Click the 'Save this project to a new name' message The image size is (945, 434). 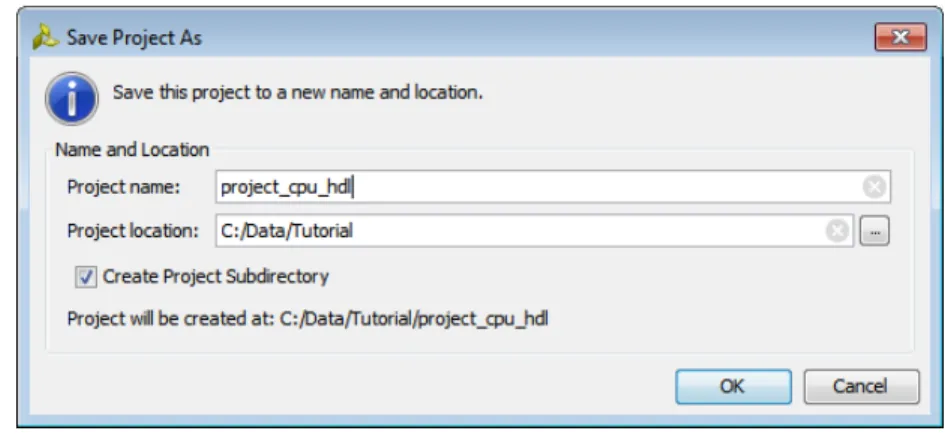298,92
